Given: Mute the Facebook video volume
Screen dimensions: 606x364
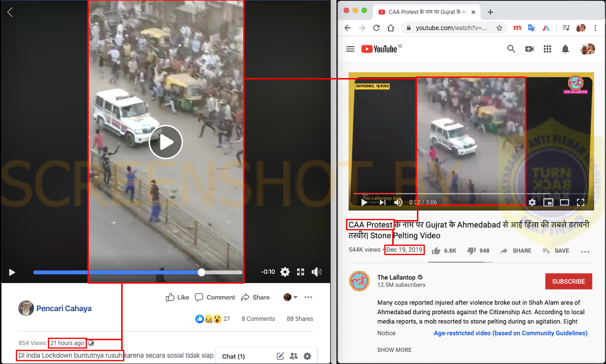Looking at the screenshot, I should pyautogui.click(x=317, y=272).
